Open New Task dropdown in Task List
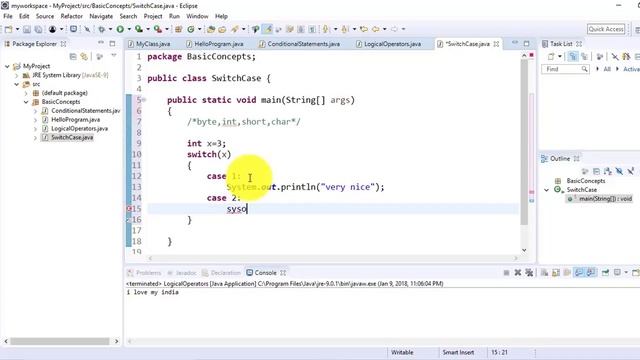Screen dimensions: 640x360 pos(560,57)
